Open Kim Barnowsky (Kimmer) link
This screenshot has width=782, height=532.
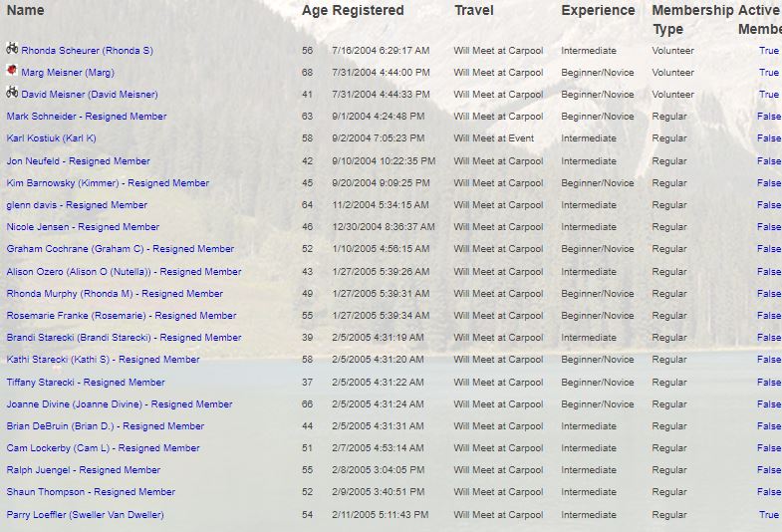pos(108,183)
